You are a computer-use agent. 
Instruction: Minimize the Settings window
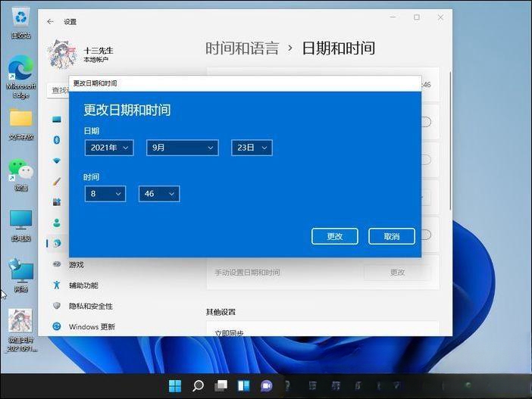tap(393, 17)
